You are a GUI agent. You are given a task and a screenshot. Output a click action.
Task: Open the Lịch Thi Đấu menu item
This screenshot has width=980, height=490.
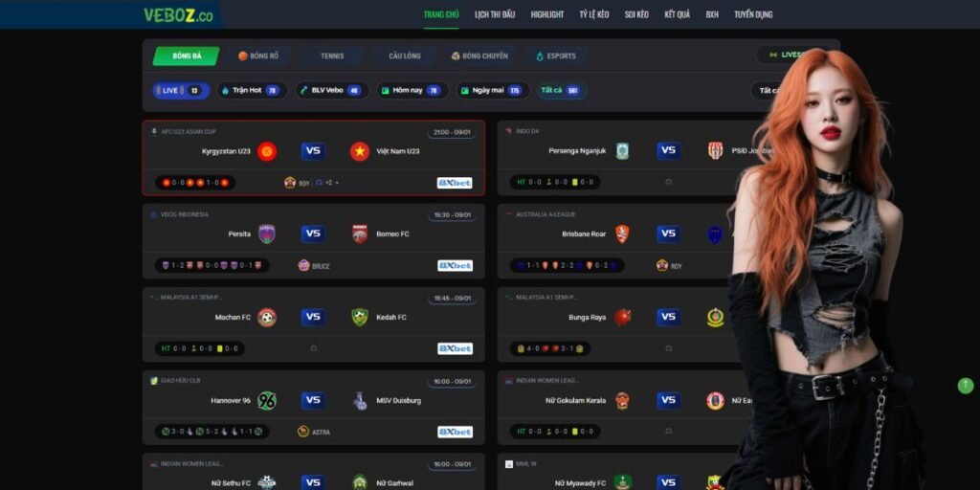(495, 14)
